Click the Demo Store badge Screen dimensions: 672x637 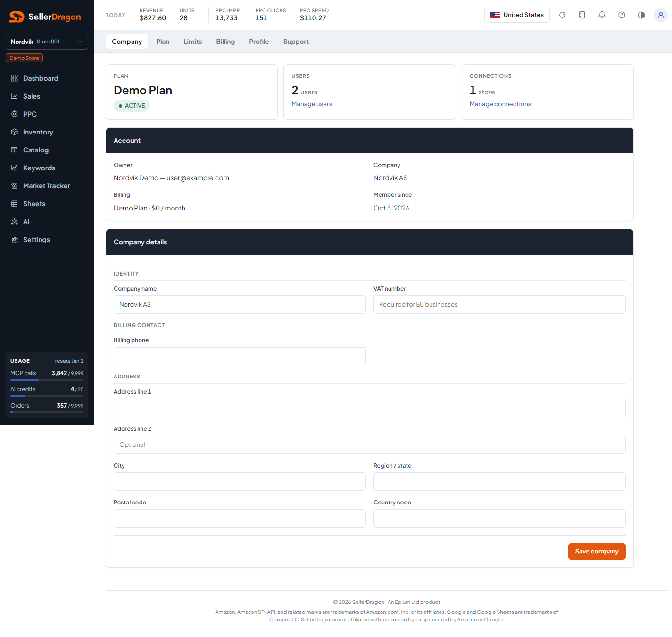point(25,58)
